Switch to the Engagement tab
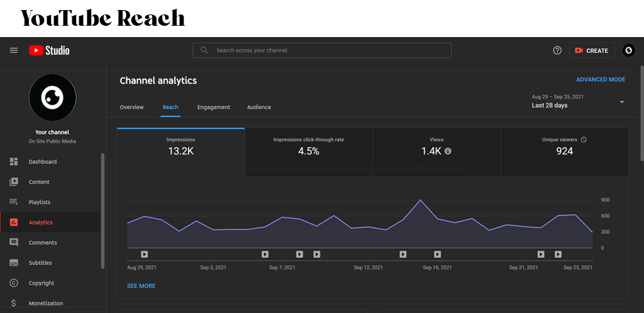 [214, 107]
